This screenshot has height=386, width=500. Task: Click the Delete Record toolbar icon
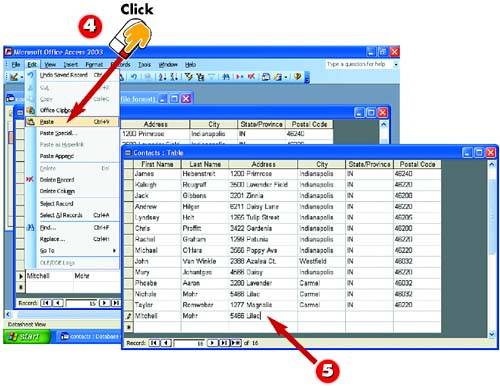click(x=251, y=77)
